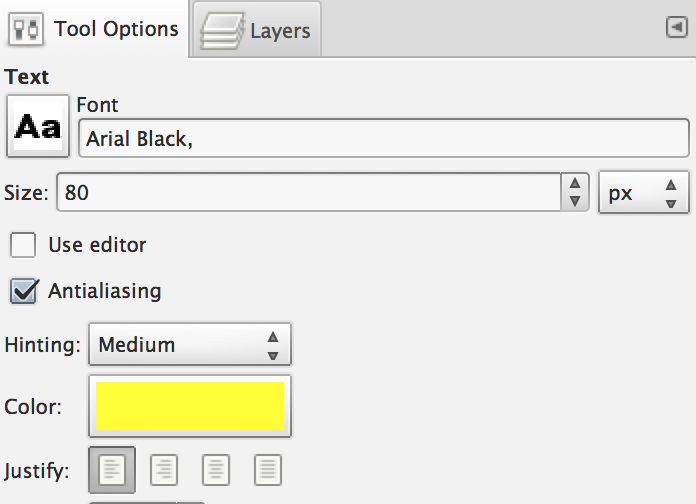Open the yellow text color swatch
The height and width of the screenshot is (504, 696).
point(190,406)
